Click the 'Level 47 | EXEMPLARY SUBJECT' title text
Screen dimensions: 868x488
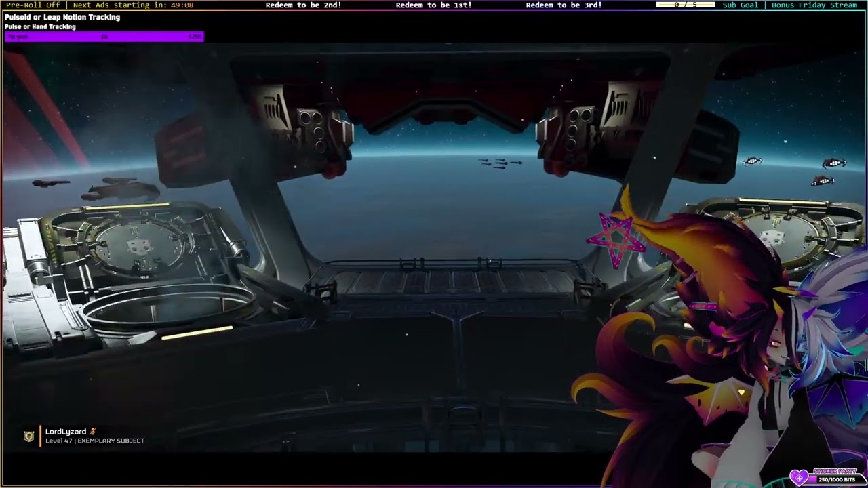(95, 441)
